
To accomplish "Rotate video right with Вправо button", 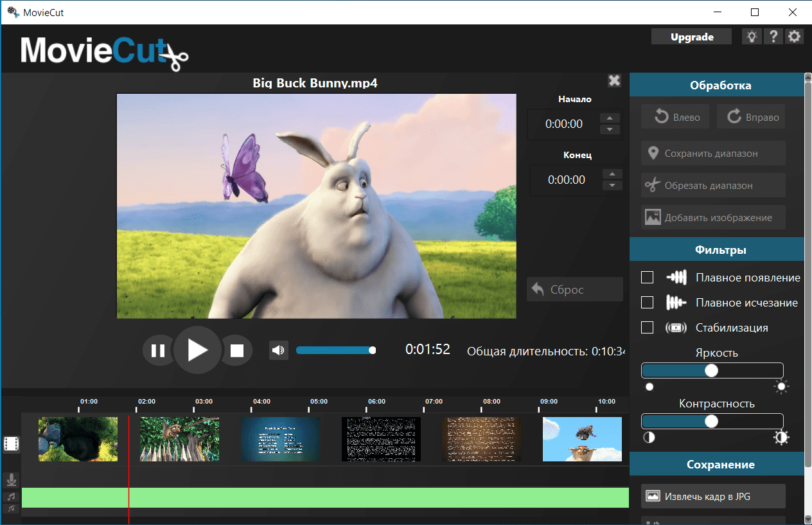I will click(751, 117).
